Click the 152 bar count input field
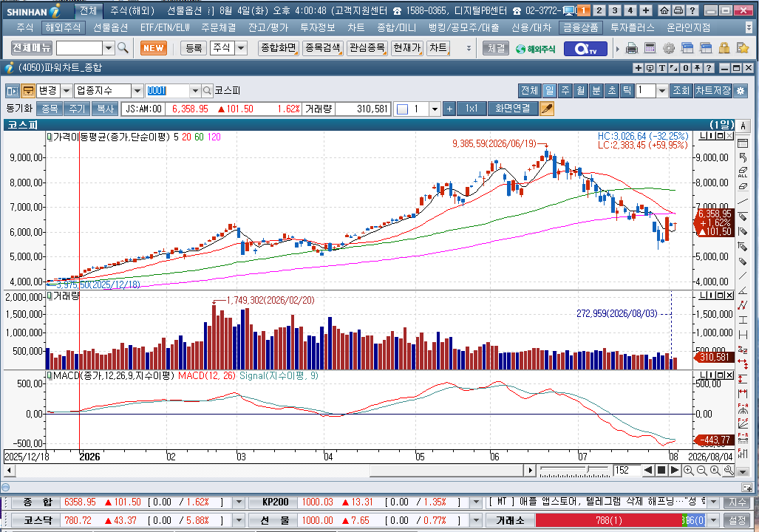 point(627,470)
